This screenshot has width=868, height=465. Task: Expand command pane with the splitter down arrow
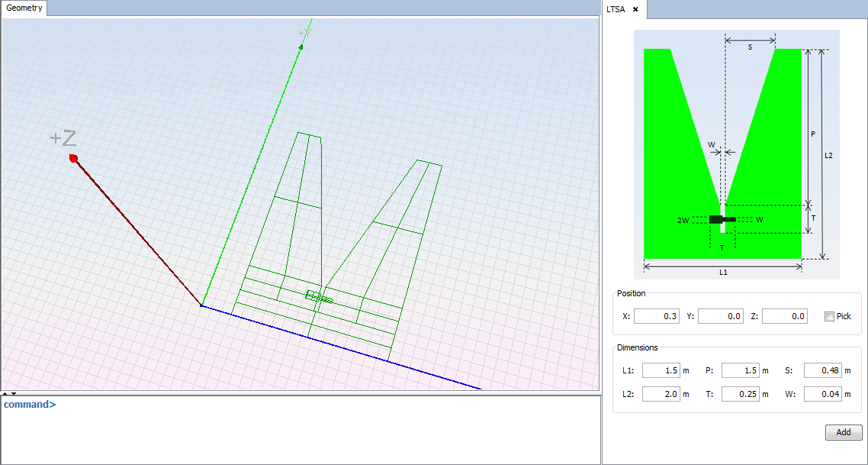tap(13, 393)
